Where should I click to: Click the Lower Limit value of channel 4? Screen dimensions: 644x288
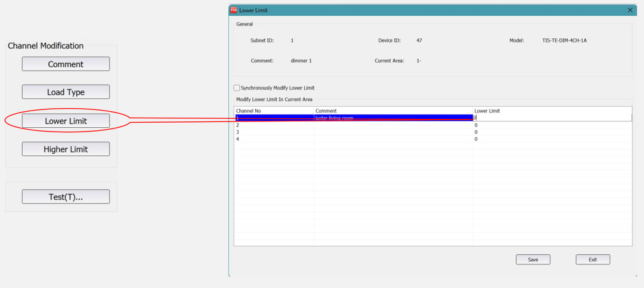(477, 139)
